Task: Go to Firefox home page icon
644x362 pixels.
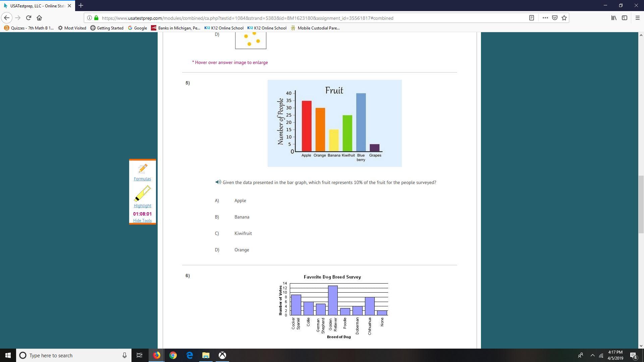Action: (39, 18)
